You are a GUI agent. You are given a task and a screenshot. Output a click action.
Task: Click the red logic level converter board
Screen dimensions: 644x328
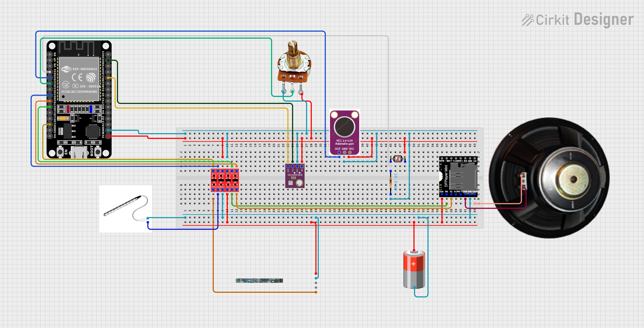pos(225,180)
